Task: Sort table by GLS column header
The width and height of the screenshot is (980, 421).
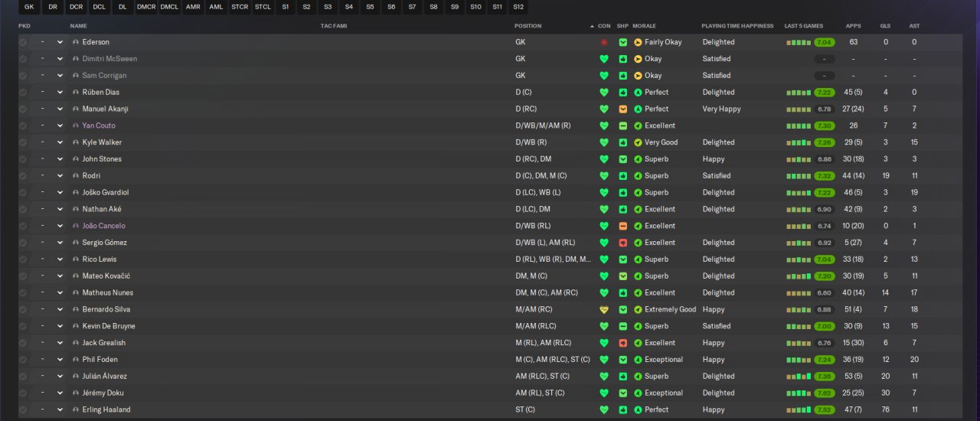Action: [x=886, y=26]
